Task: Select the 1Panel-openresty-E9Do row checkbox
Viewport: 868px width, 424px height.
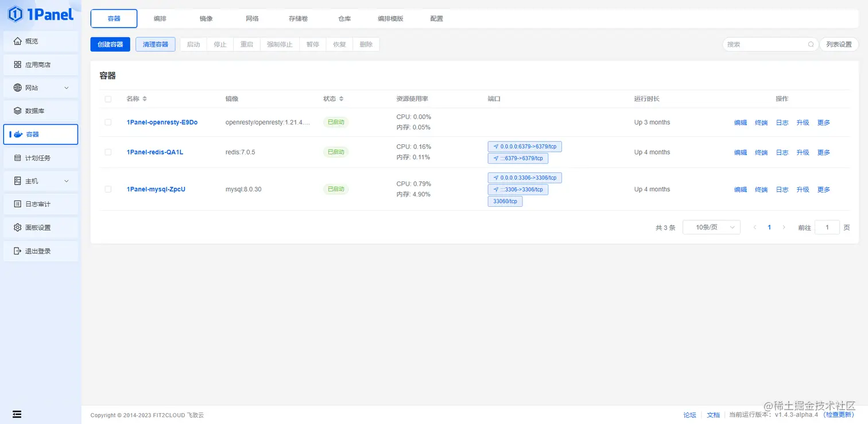Action: [108, 122]
